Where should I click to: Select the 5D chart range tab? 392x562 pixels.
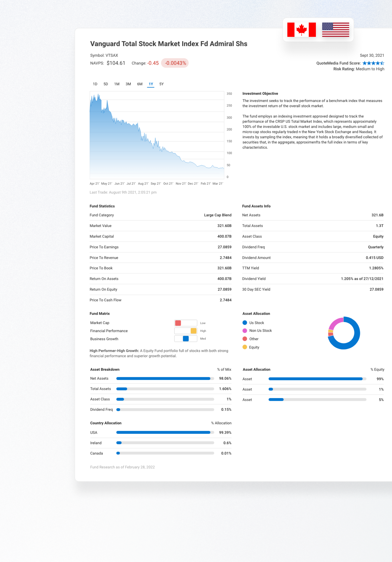click(x=106, y=84)
